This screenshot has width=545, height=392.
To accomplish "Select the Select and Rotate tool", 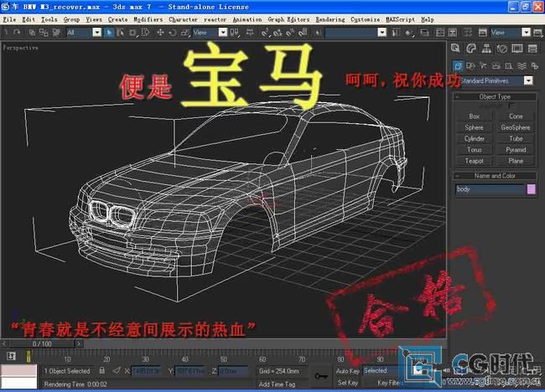I will (172, 33).
